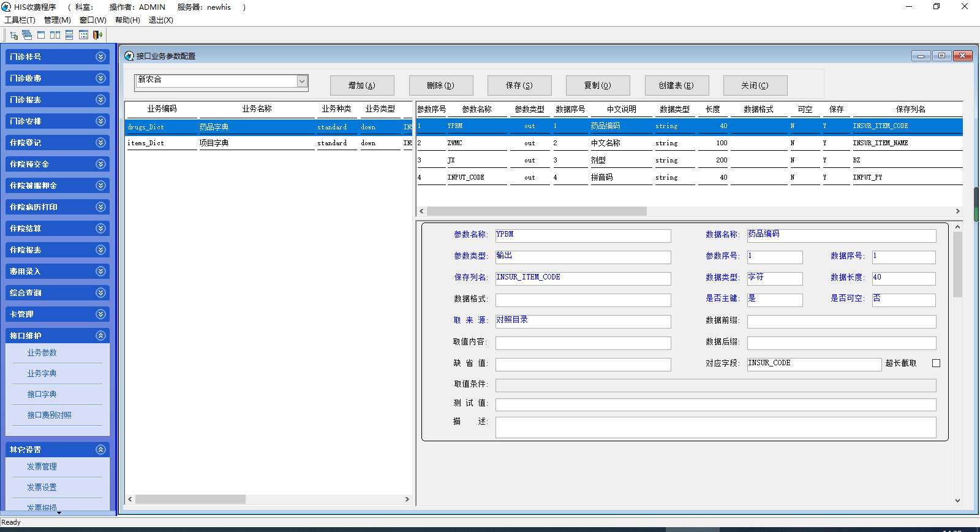Image resolution: width=980 pixels, height=532 pixels.
Task: Click the parameter table scroll right arrow
Action: (x=958, y=211)
